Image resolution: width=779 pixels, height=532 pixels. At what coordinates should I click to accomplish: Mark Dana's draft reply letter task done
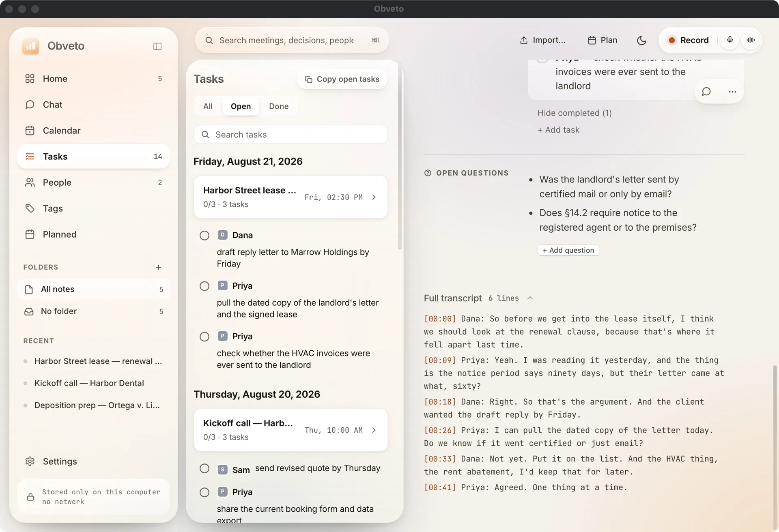click(x=204, y=236)
